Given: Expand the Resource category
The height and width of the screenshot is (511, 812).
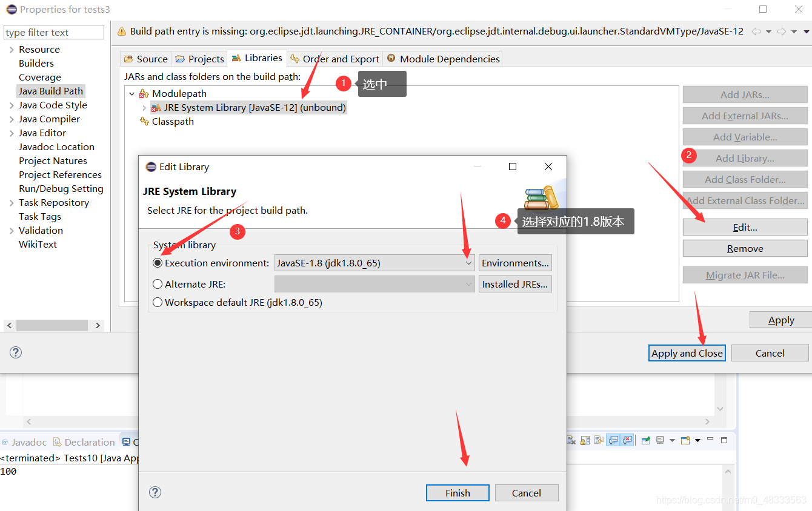Looking at the screenshot, I should point(12,50).
